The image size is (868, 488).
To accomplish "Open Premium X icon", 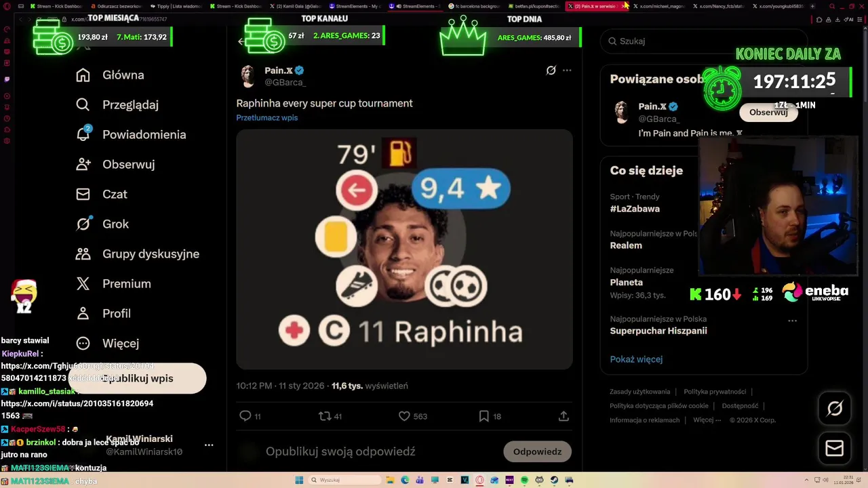I will 83,284.
